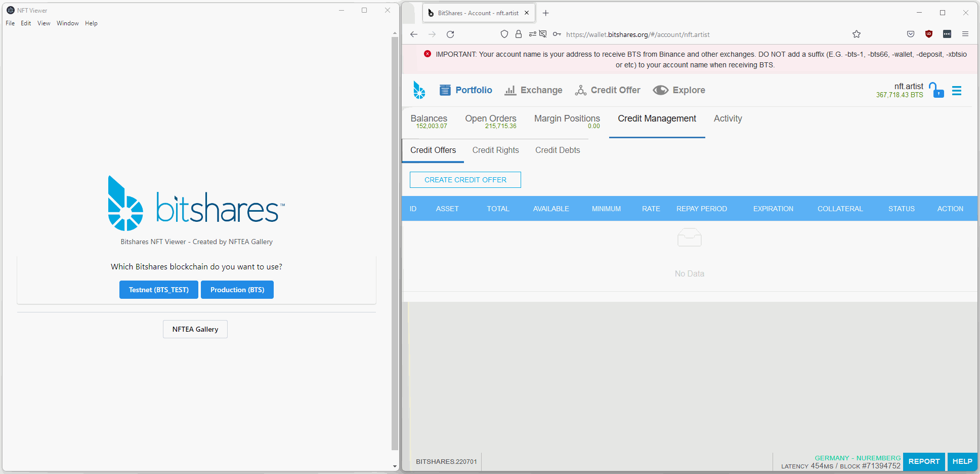Click the BitShares - Account browser tab

click(x=478, y=13)
